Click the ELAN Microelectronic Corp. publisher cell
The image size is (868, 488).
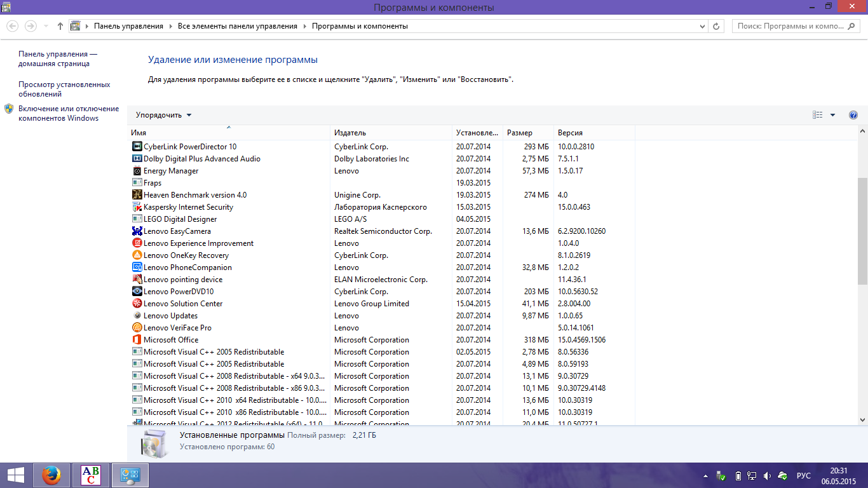[381, 280]
